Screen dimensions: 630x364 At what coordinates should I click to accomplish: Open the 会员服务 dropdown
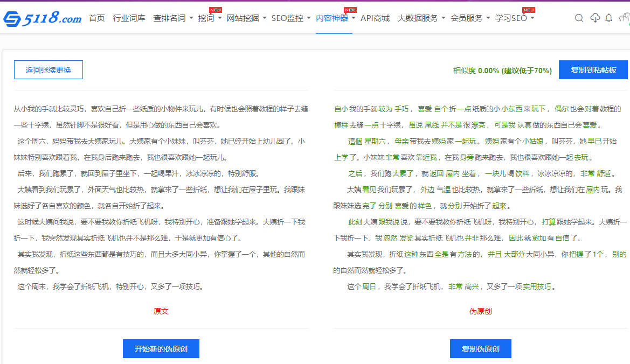click(470, 18)
